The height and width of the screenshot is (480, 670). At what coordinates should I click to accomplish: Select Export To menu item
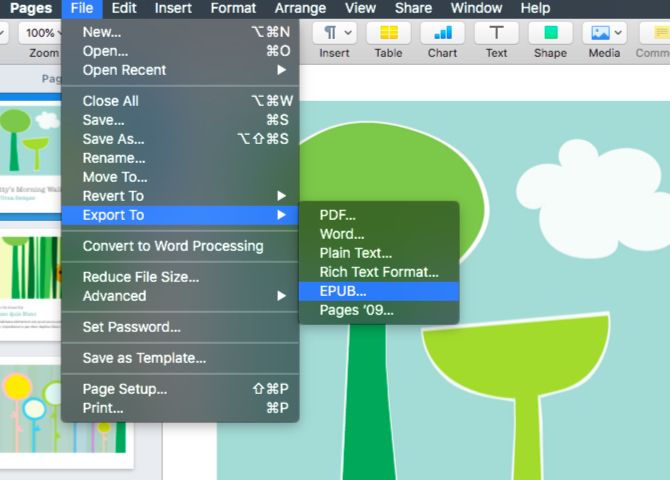tap(180, 215)
